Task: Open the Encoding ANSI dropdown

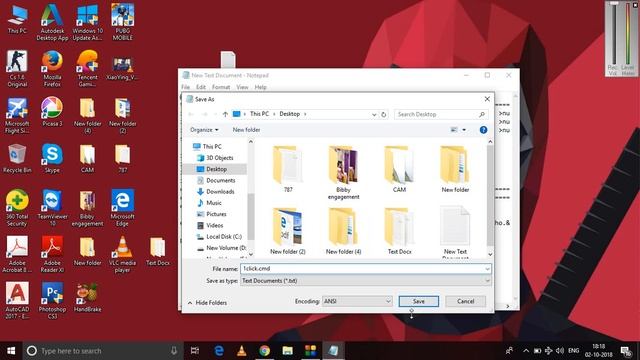Action: 357,301
